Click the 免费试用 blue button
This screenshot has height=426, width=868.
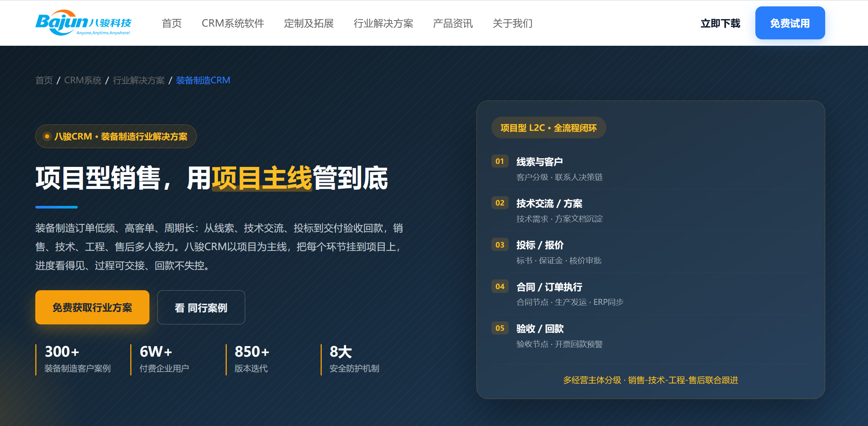790,23
